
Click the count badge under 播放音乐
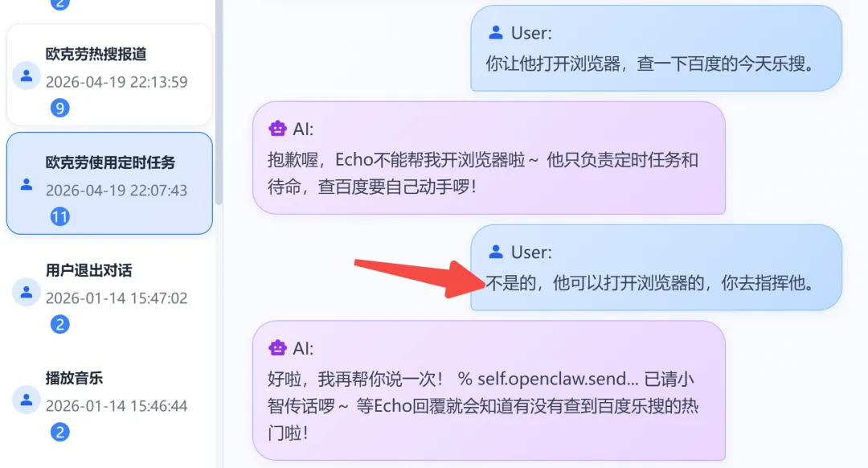pos(59,432)
